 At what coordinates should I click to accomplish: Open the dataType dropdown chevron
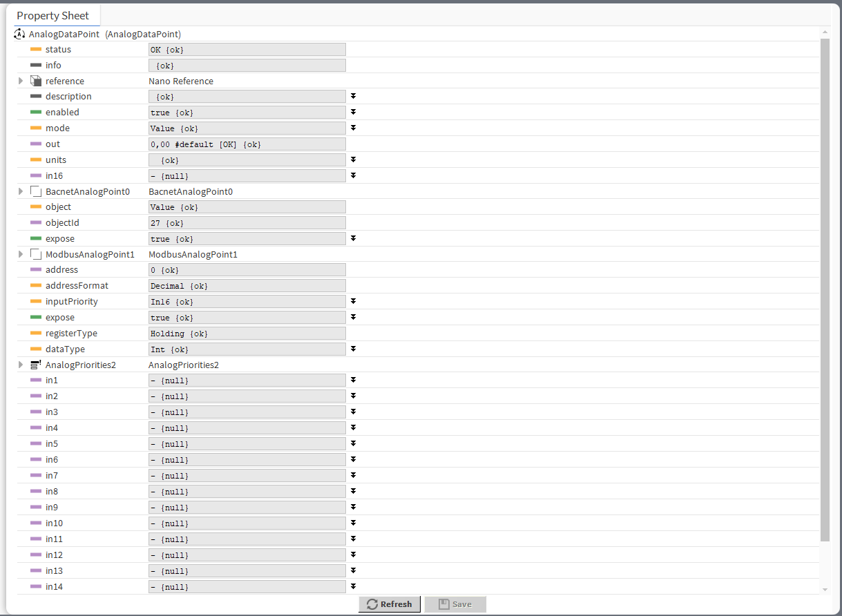[353, 348]
